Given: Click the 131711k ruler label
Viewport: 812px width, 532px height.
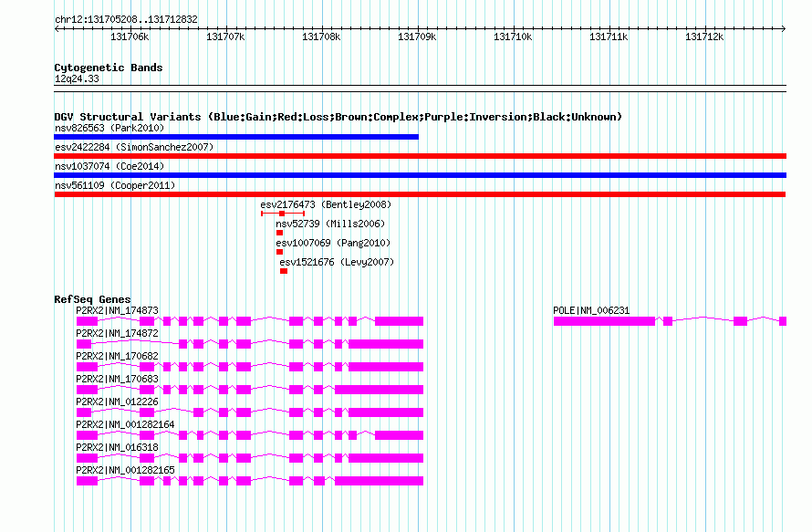Looking at the screenshot, I should click(609, 37).
